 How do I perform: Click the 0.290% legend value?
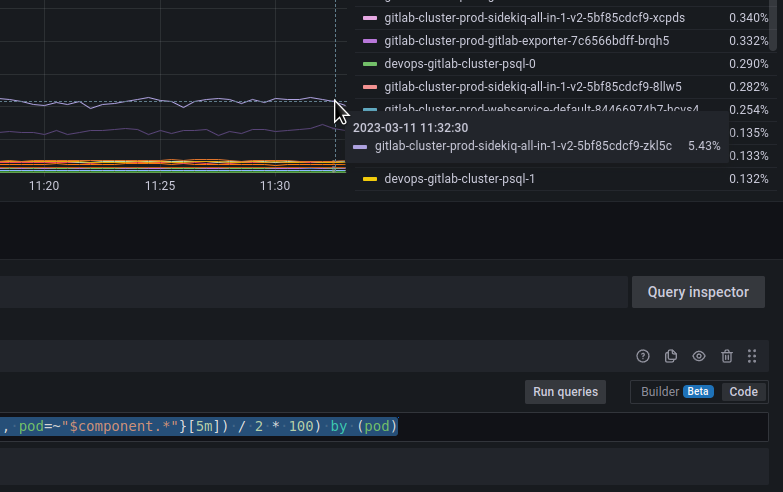click(748, 64)
